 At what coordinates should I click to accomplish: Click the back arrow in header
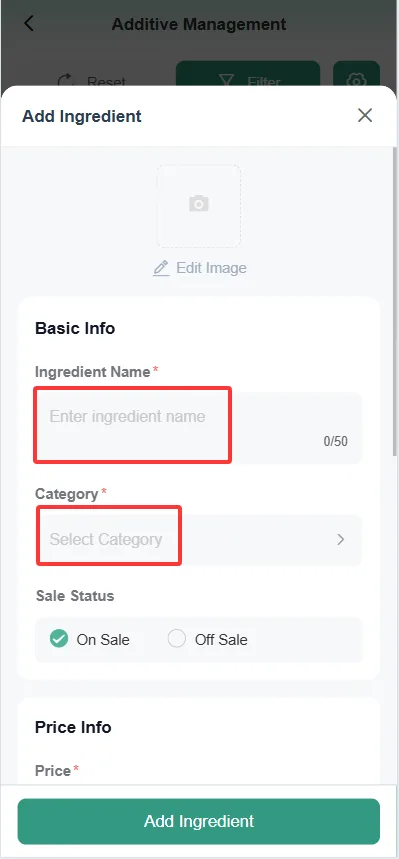point(28,24)
